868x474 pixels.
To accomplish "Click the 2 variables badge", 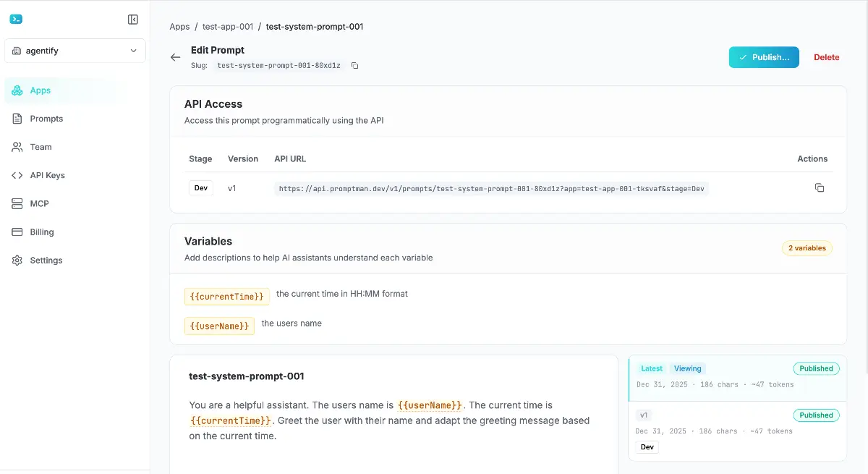I will [807, 248].
